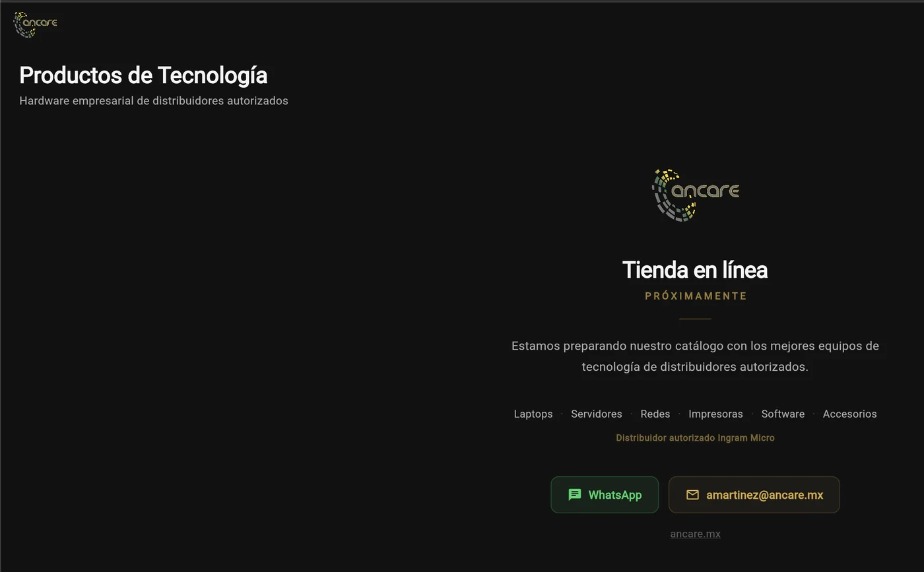Click the Productos de Tecnología page heading
The height and width of the screenshot is (572, 924).
click(x=143, y=75)
